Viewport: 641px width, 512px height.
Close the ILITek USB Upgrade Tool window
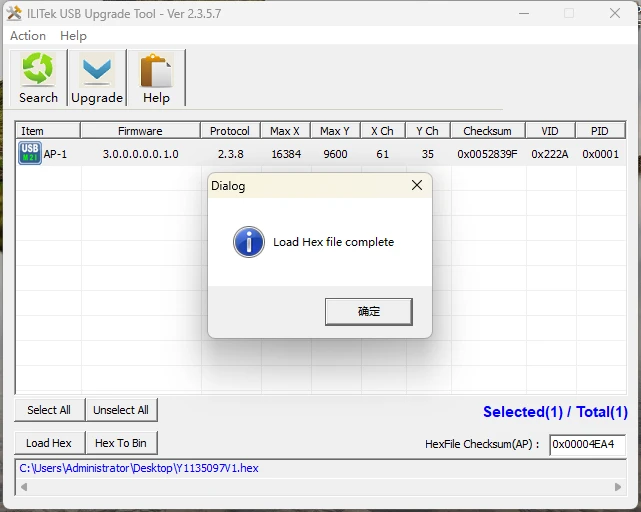tap(615, 13)
